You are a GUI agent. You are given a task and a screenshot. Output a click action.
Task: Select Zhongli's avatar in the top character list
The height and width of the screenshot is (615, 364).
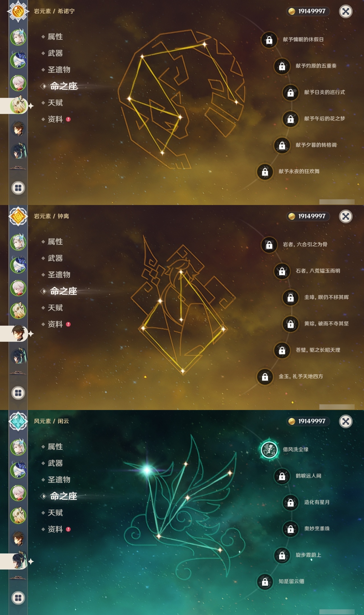click(19, 129)
